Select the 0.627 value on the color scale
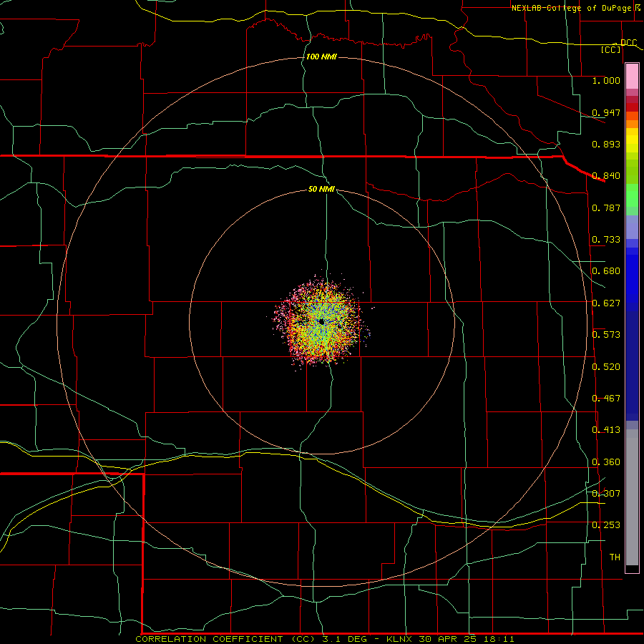The width and height of the screenshot is (644, 644). [x=606, y=303]
